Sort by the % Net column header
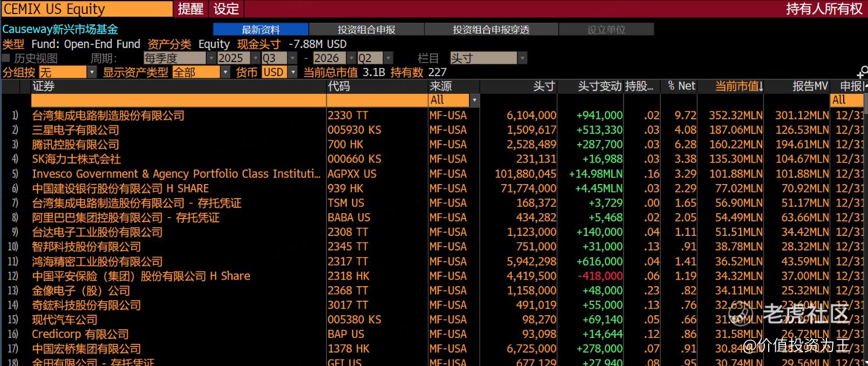Viewport: 868px width, 366px height. (681, 86)
